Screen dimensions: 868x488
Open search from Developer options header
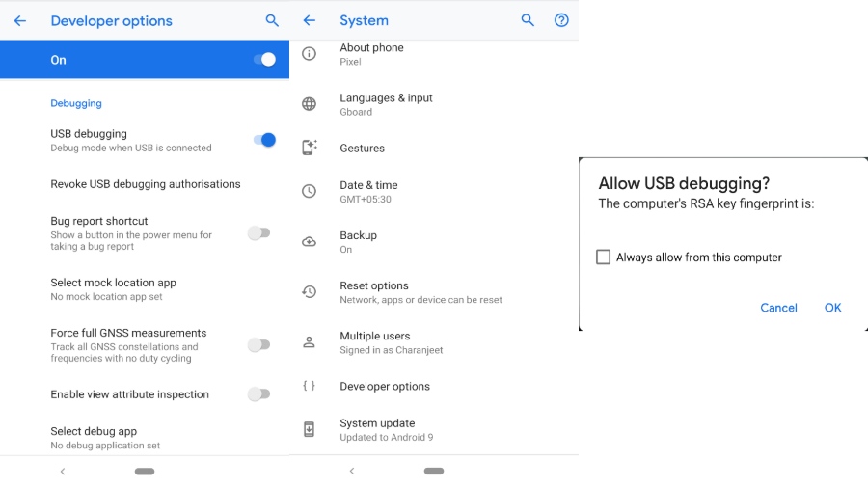(272, 20)
